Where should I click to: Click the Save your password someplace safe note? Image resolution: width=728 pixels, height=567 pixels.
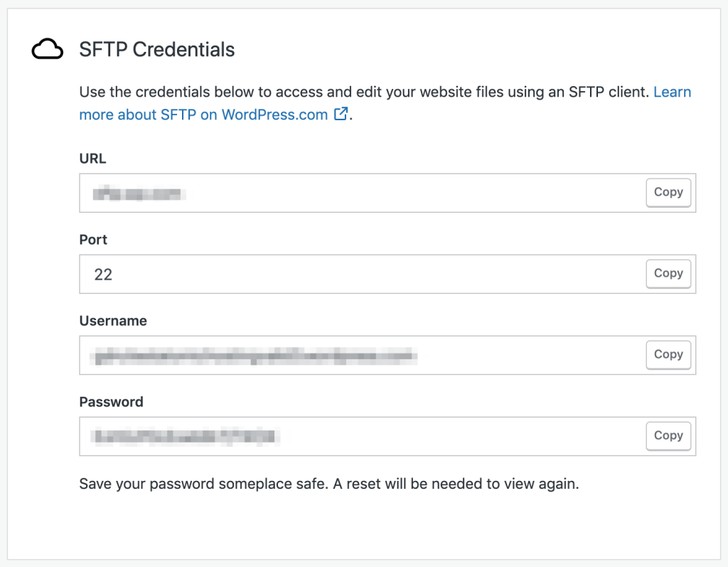(329, 484)
